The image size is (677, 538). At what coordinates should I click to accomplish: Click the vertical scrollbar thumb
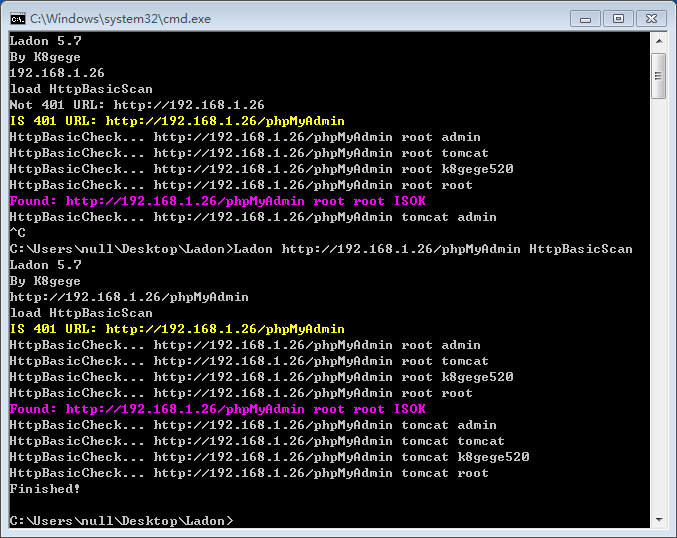[x=658, y=76]
